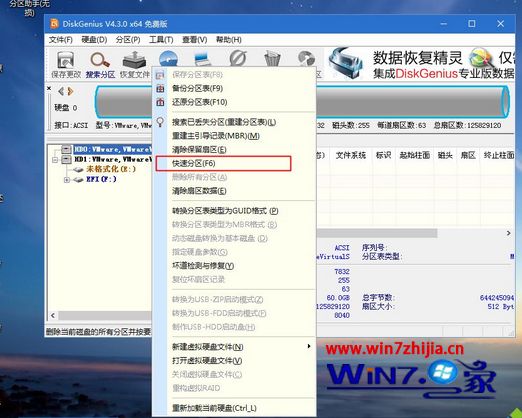Click the 标识 column header
522x418 pixels.
pos(383,155)
